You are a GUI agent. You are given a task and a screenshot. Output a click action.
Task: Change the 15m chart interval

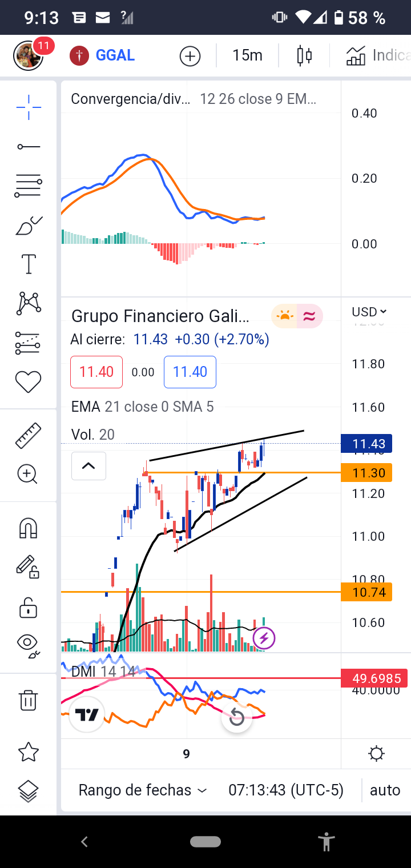pos(247,55)
